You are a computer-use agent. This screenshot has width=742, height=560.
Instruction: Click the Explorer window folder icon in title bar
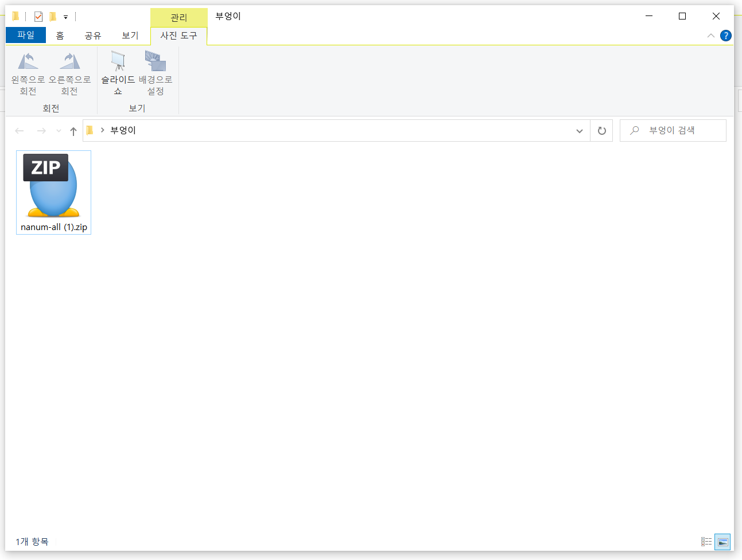(x=15, y=16)
